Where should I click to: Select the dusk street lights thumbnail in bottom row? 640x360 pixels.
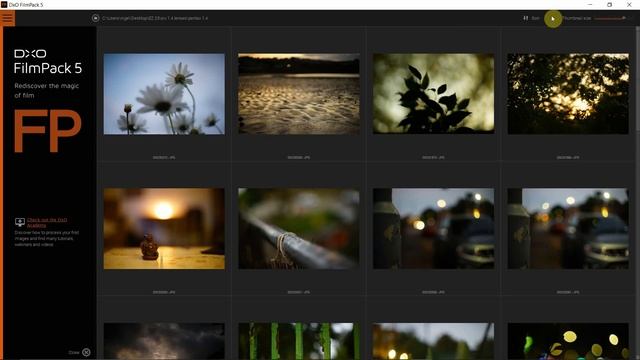[433, 341]
